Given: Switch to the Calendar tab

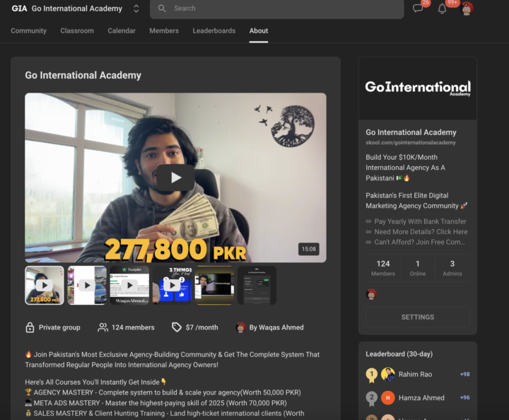Looking at the screenshot, I should pyautogui.click(x=122, y=31).
